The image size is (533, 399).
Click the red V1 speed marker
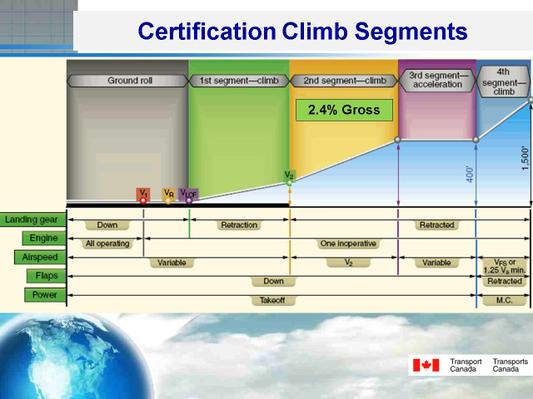[143, 195]
